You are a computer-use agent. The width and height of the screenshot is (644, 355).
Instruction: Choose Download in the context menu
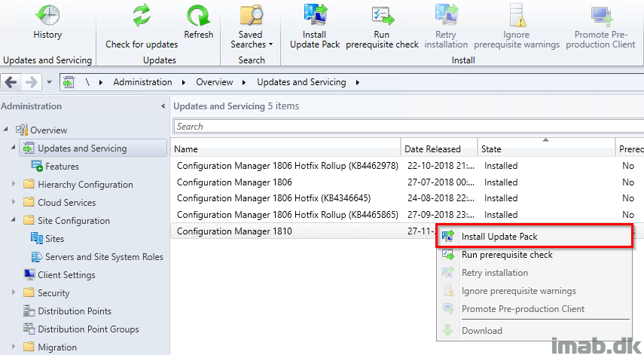(534, 330)
